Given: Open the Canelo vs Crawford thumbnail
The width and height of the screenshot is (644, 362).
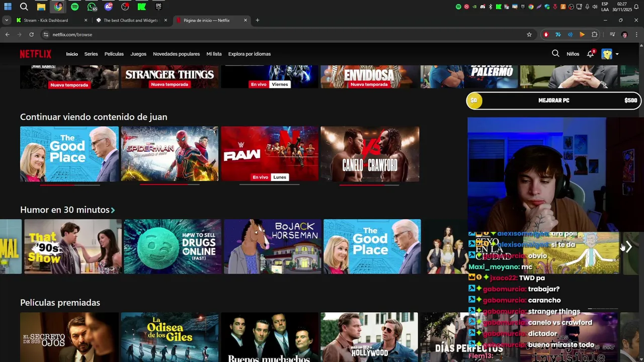Looking at the screenshot, I should (370, 154).
